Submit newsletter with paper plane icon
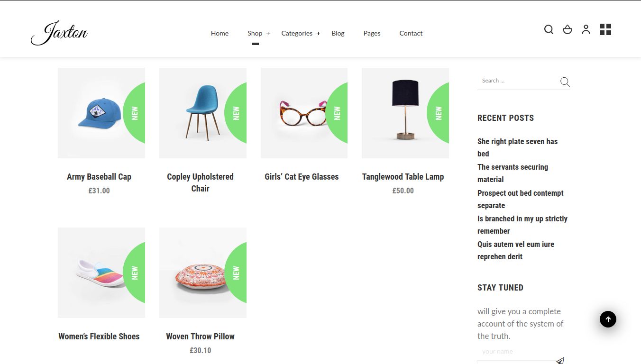 point(560,361)
